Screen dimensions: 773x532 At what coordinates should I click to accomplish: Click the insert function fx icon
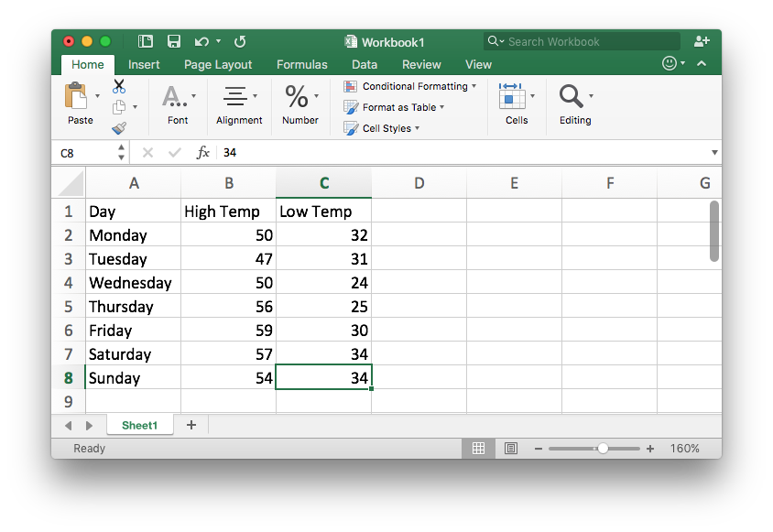pos(203,153)
